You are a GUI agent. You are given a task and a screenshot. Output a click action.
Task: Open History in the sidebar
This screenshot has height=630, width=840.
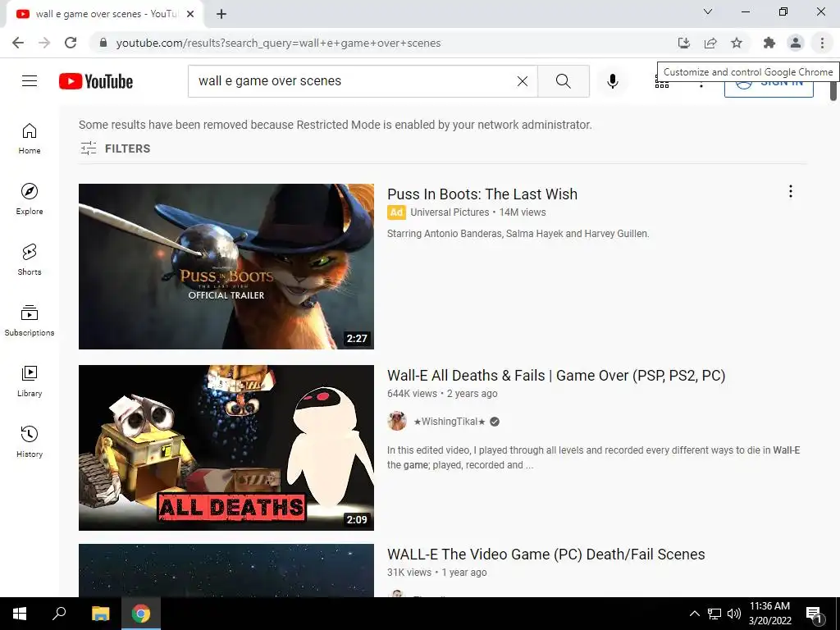pyautogui.click(x=30, y=441)
